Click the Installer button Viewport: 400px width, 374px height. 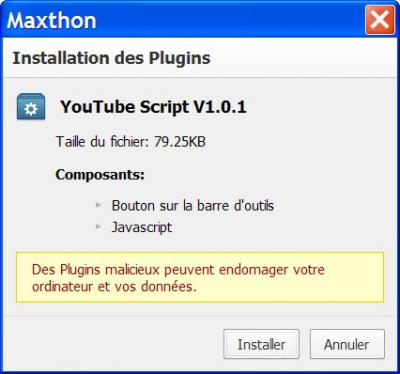click(x=261, y=344)
